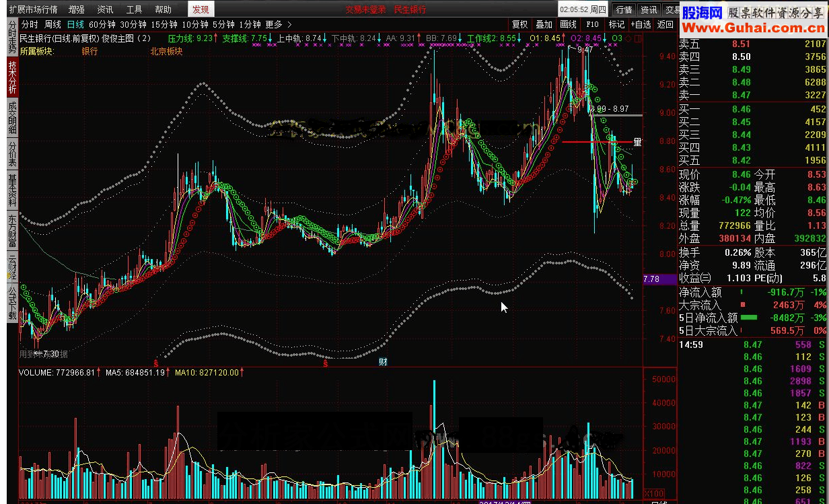Click the 卖一 price 8.47
Image resolution: width=829 pixels, height=504 pixels.
[741, 96]
